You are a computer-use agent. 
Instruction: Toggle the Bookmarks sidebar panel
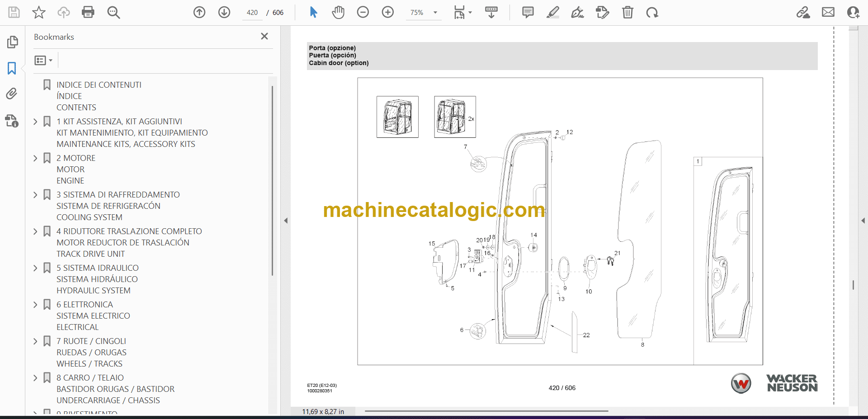[x=12, y=68]
